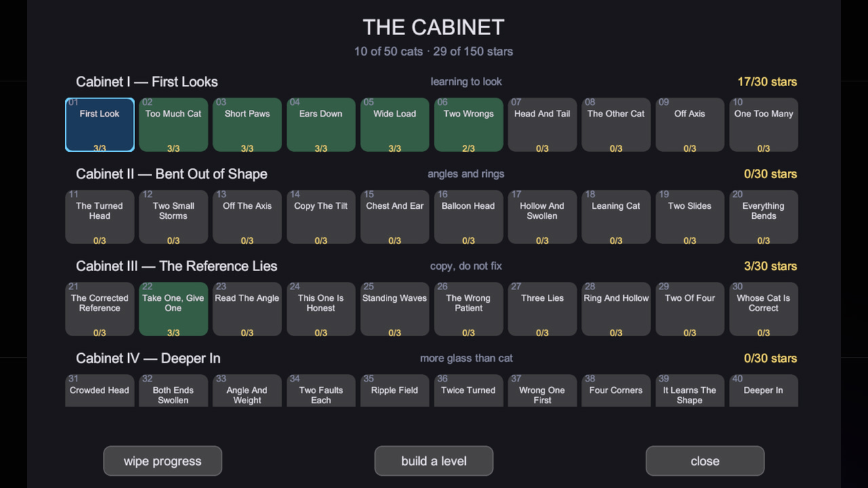The image size is (868, 488).
Task: Close the Cabinet screen
Action: click(x=705, y=461)
